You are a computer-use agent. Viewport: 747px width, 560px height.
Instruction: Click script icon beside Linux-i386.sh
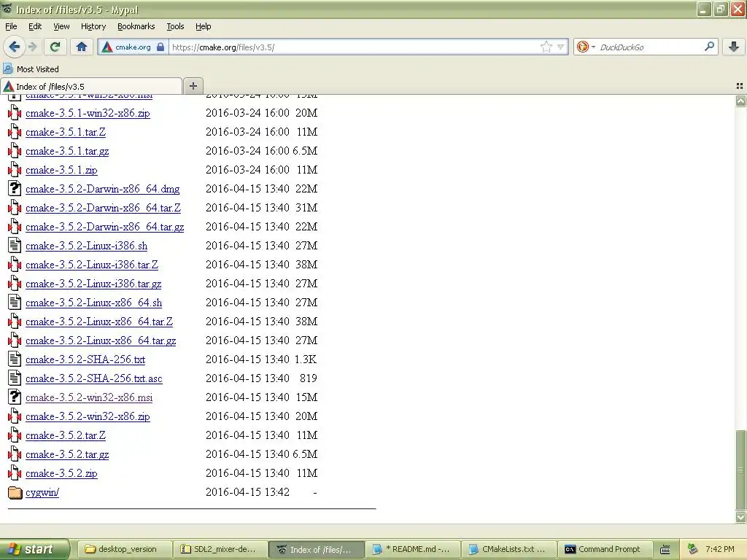[x=15, y=245]
